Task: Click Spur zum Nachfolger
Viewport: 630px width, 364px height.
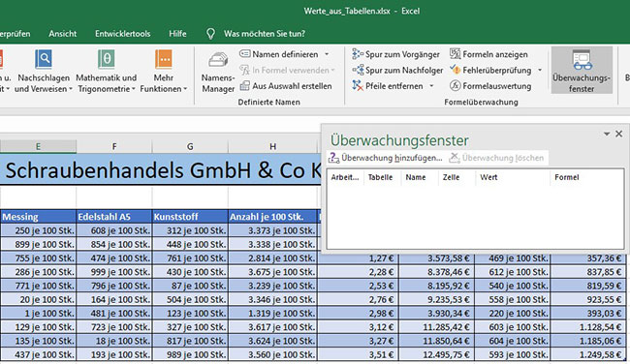Action: coord(397,71)
